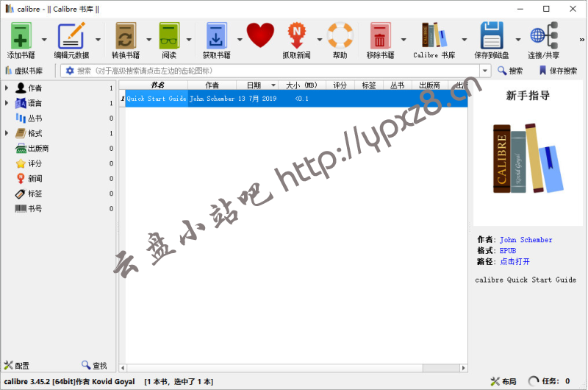Click the 任务: 0 jobs indicator

549,381
